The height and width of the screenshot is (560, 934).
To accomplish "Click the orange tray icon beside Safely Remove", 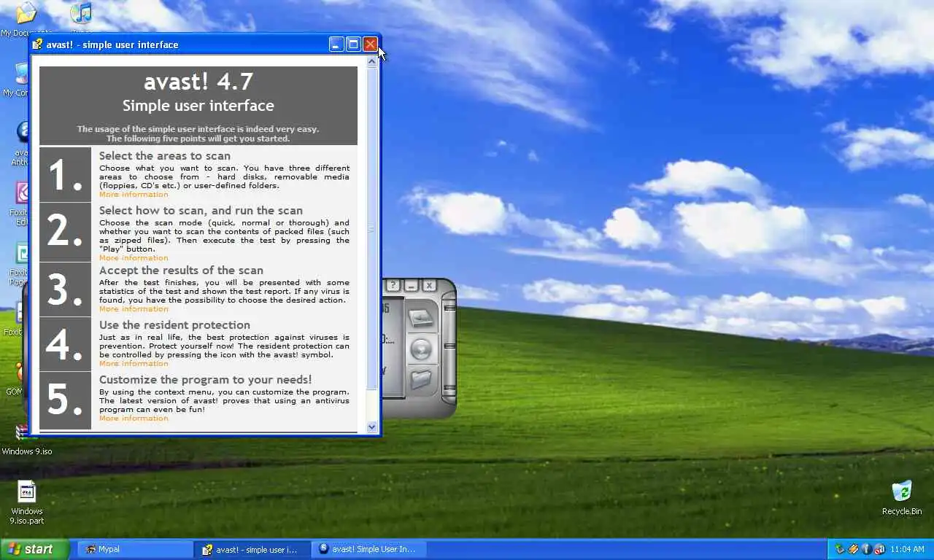I will [853, 549].
